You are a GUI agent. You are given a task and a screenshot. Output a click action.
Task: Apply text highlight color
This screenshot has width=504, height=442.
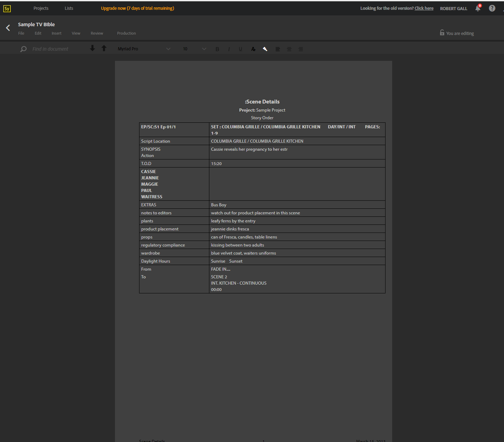[265, 49]
